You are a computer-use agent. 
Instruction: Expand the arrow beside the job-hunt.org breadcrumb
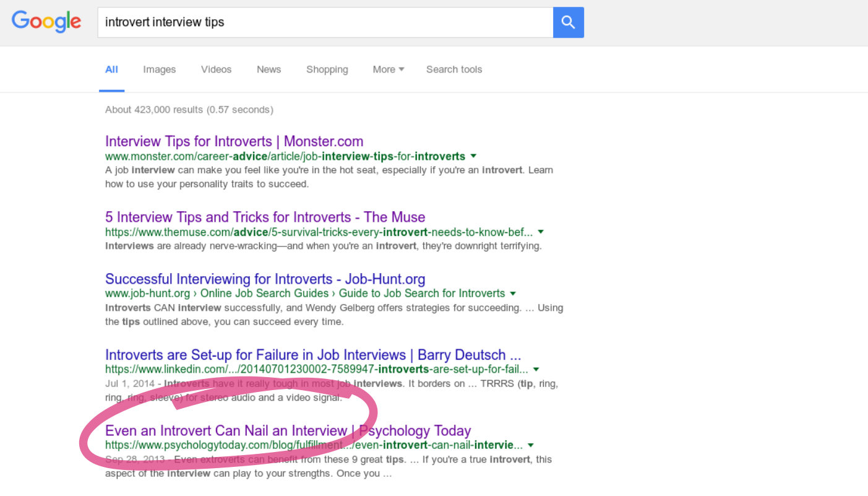click(513, 294)
